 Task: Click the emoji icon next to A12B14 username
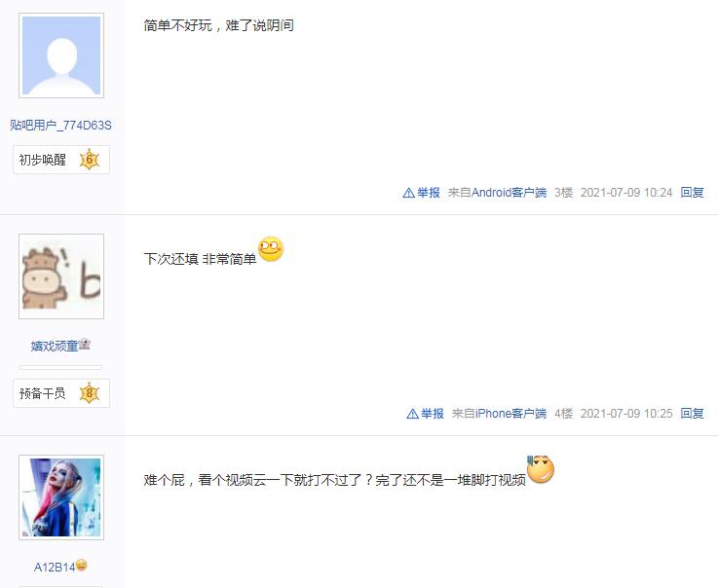82,565
